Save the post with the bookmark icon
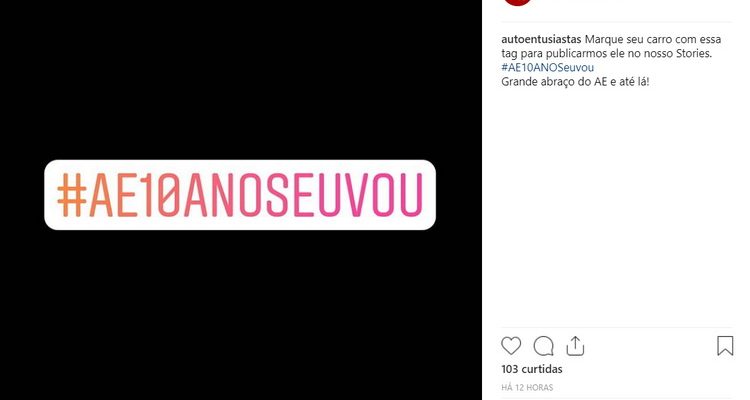The height and width of the screenshot is (400, 750). pyautogui.click(x=725, y=345)
